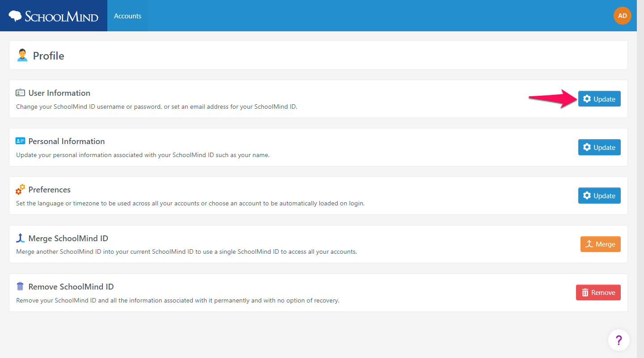Image resolution: width=644 pixels, height=358 pixels.
Task: Click the red Remove button
Action: [x=598, y=292]
